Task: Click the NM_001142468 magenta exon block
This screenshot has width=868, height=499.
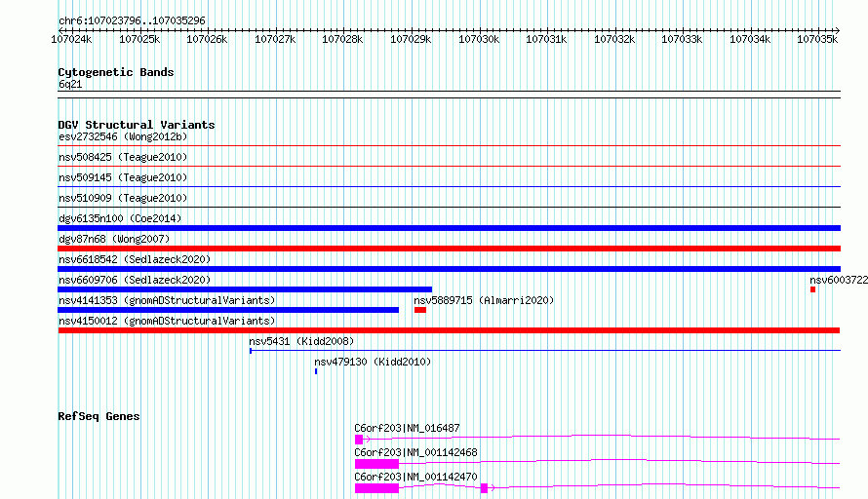Action: (x=376, y=464)
